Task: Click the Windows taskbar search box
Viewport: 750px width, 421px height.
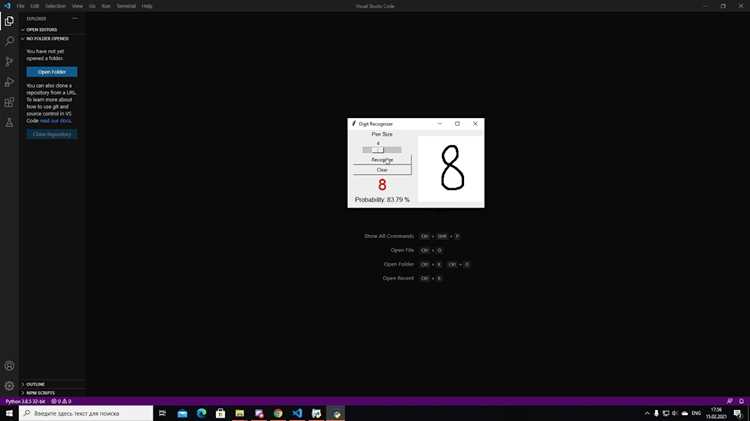Action: coord(86,413)
